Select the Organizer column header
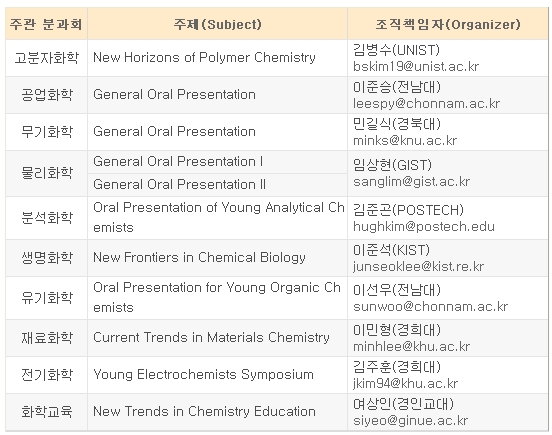The height and width of the screenshot is (435, 552). (x=447, y=24)
